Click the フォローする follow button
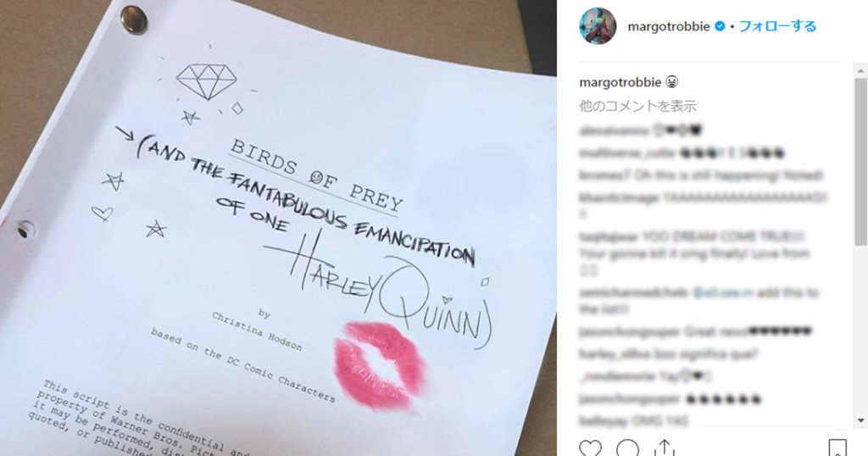The height and width of the screenshot is (456, 868). (x=777, y=26)
